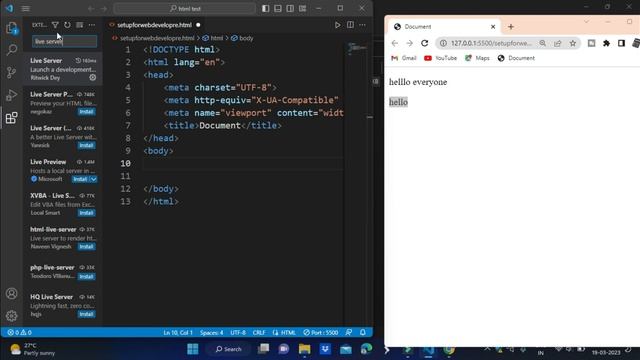Filter extensions with the funnel icon
This screenshot has width=640, height=360.
[55, 25]
